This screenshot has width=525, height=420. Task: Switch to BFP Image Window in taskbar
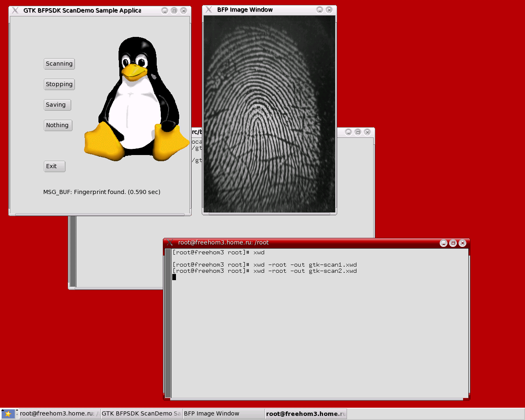pos(223,414)
